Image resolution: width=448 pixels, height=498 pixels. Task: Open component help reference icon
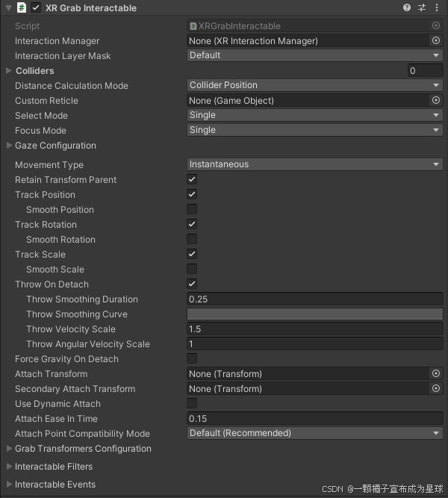(x=407, y=7)
